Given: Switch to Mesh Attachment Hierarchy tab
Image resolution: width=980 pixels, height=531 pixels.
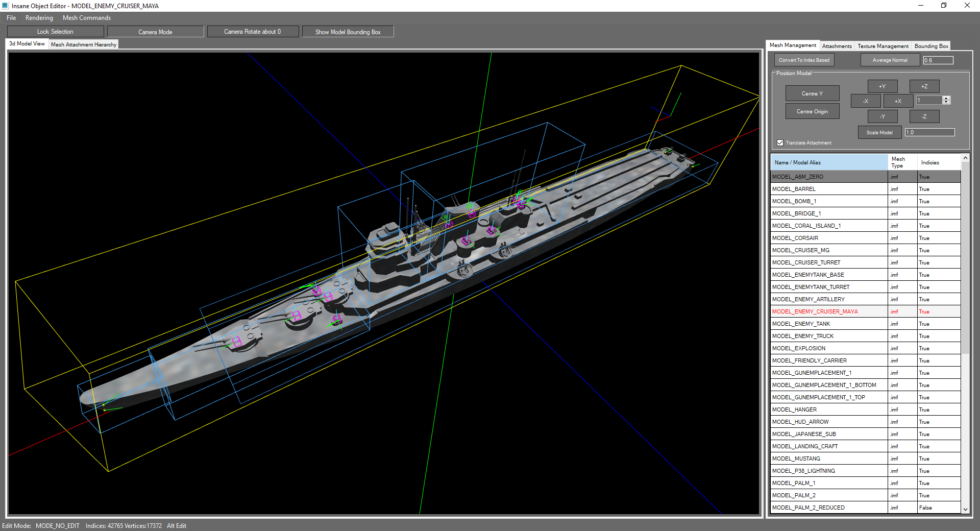Looking at the screenshot, I should pos(84,44).
